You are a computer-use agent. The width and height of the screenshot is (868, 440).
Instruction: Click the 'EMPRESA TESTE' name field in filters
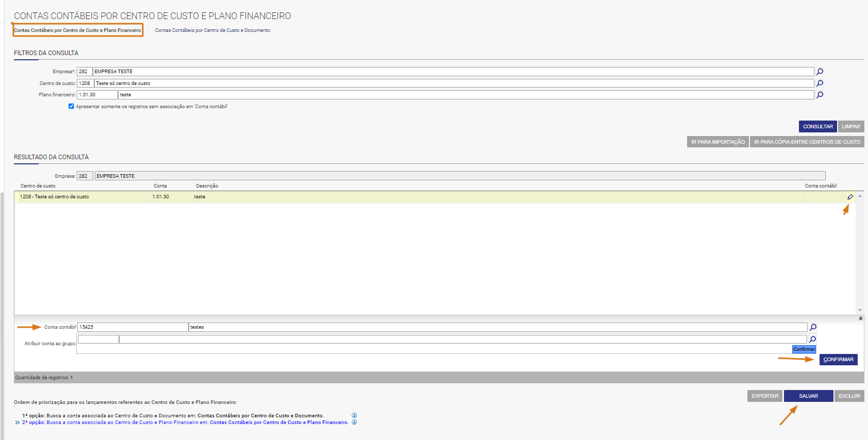pos(454,72)
